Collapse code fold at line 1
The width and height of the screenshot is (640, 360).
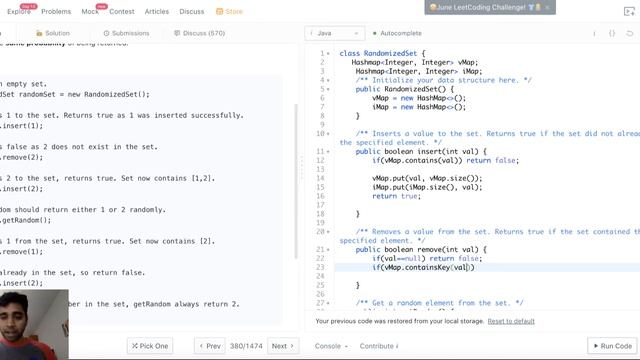pyautogui.click(x=328, y=53)
